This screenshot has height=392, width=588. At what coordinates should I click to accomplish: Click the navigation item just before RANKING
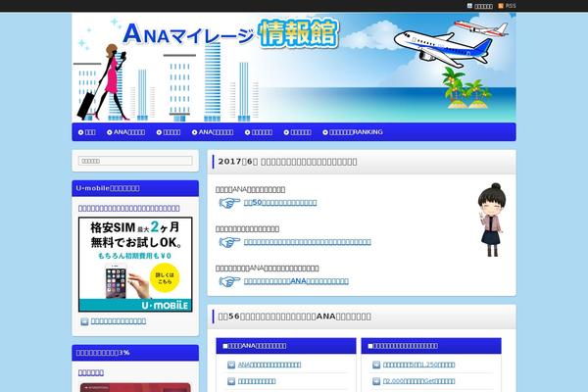(297, 132)
